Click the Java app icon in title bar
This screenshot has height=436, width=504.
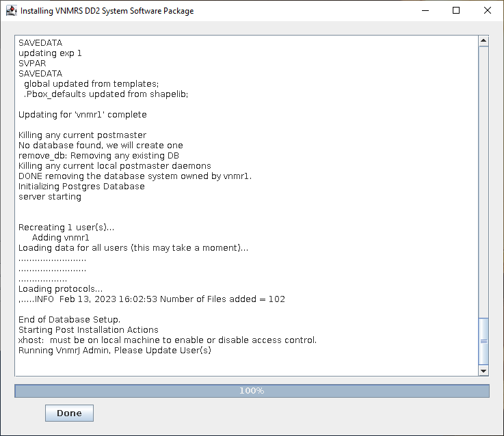[11, 11]
